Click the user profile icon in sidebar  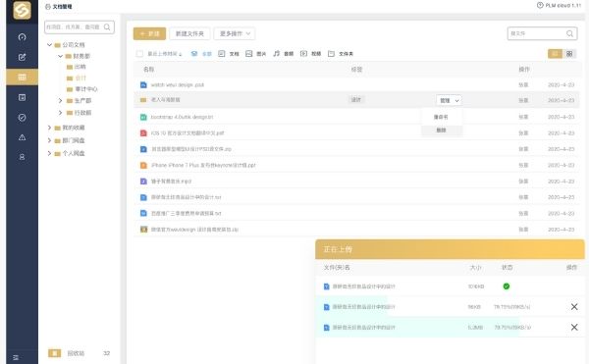[x=22, y=157]
